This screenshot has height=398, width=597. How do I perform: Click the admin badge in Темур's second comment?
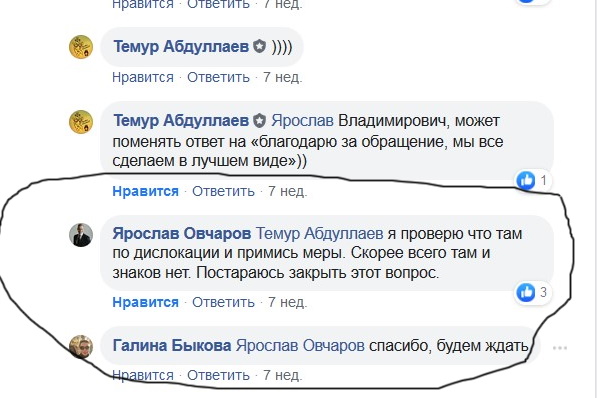click(x=260, y=121)
